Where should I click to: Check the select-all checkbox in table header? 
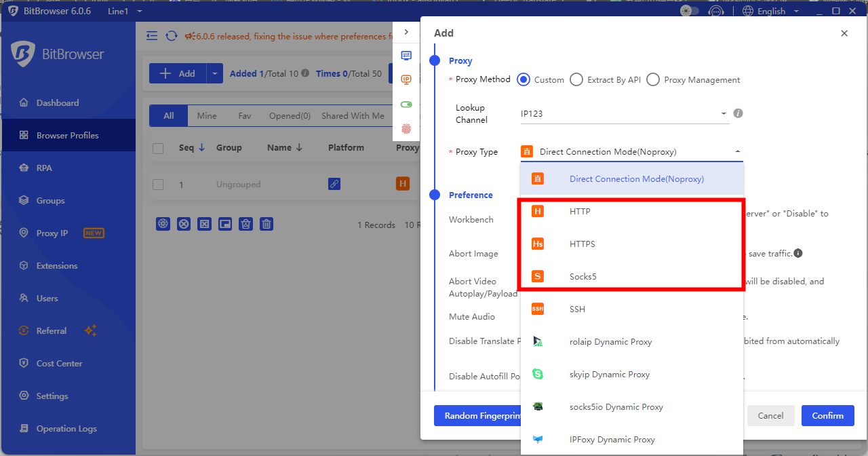coord(158,148)
